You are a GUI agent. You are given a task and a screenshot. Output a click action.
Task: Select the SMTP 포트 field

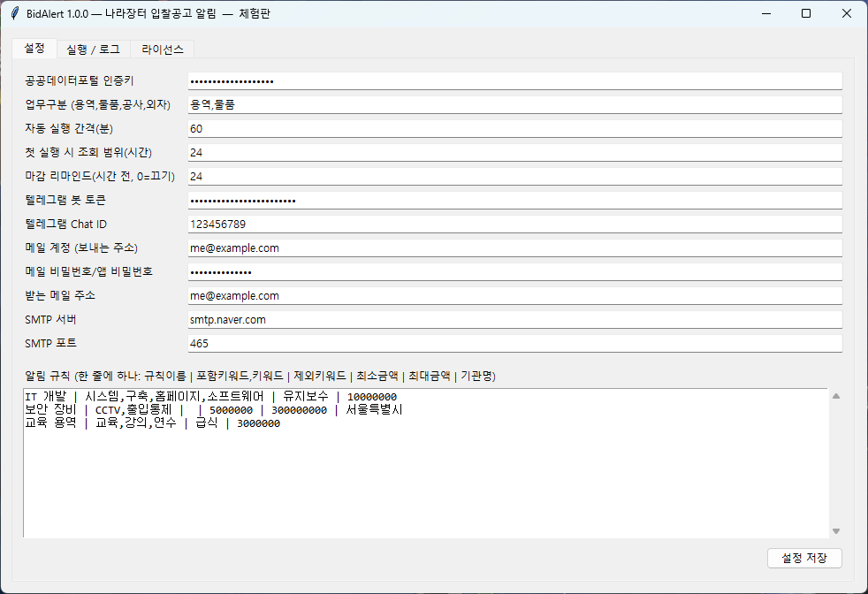pyautogui.click(x=514, y=343)
